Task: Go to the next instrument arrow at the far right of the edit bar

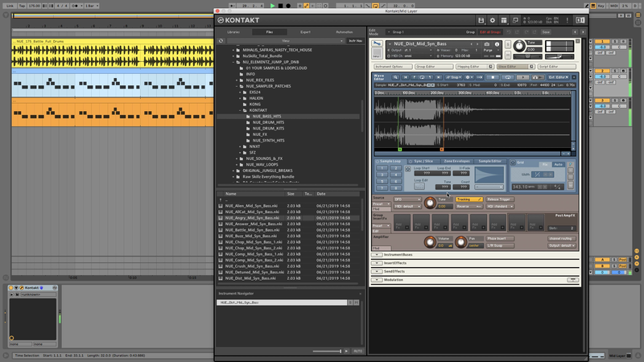Action: coord(583,32)
